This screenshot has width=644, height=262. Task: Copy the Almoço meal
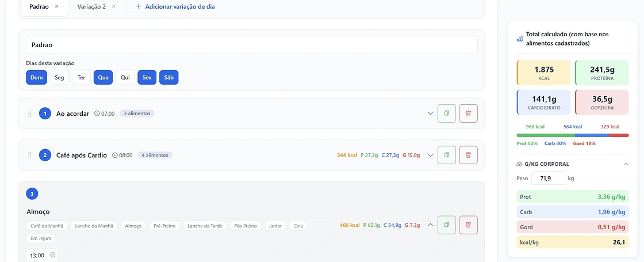point(447,225)
